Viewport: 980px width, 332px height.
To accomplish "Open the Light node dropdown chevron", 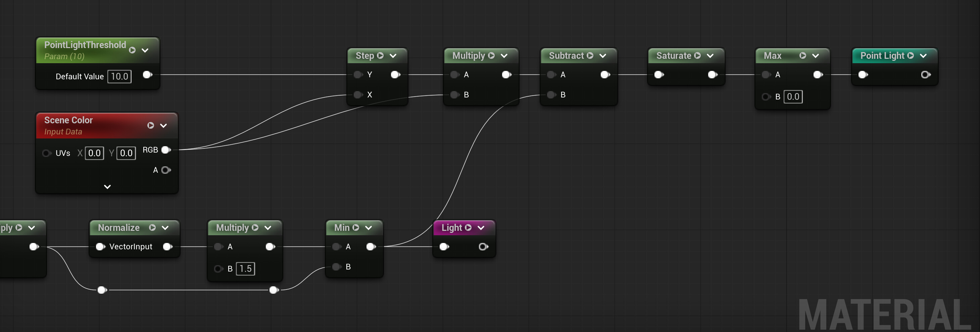I will pyautogui.click(x=481, y=228).
